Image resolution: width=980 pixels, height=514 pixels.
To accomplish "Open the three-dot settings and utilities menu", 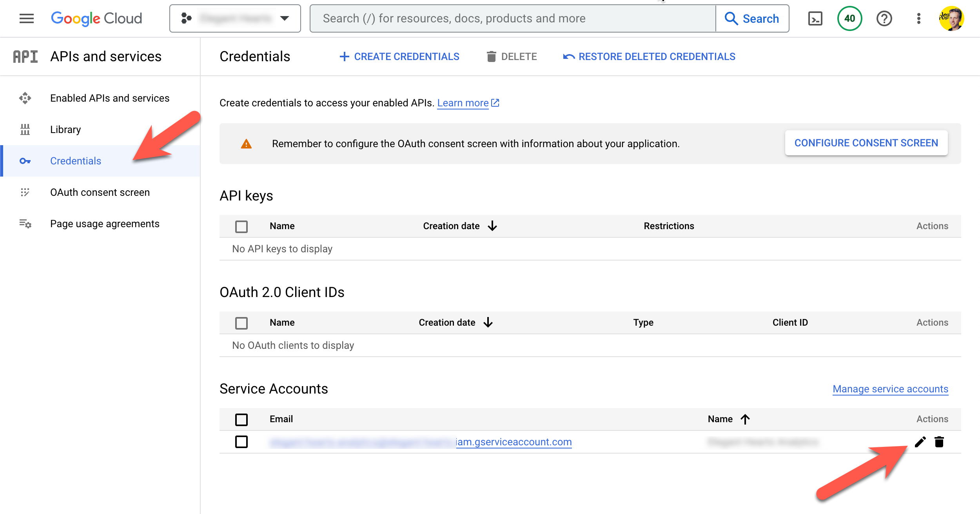I will (919, 18).
